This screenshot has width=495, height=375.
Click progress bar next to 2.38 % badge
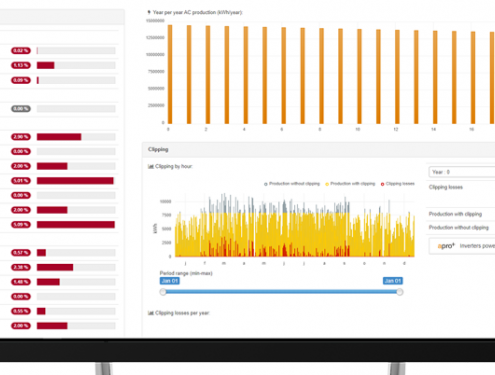[76, 267]
